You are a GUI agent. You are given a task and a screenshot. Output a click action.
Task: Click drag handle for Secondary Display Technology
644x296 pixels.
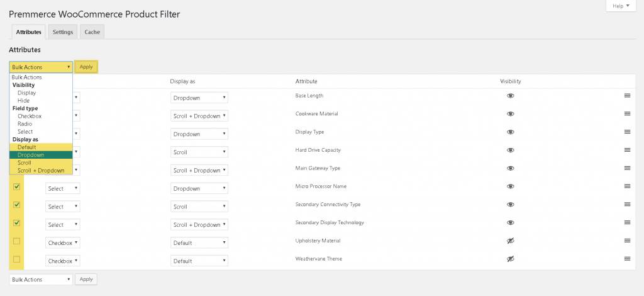tap(627, 222)
